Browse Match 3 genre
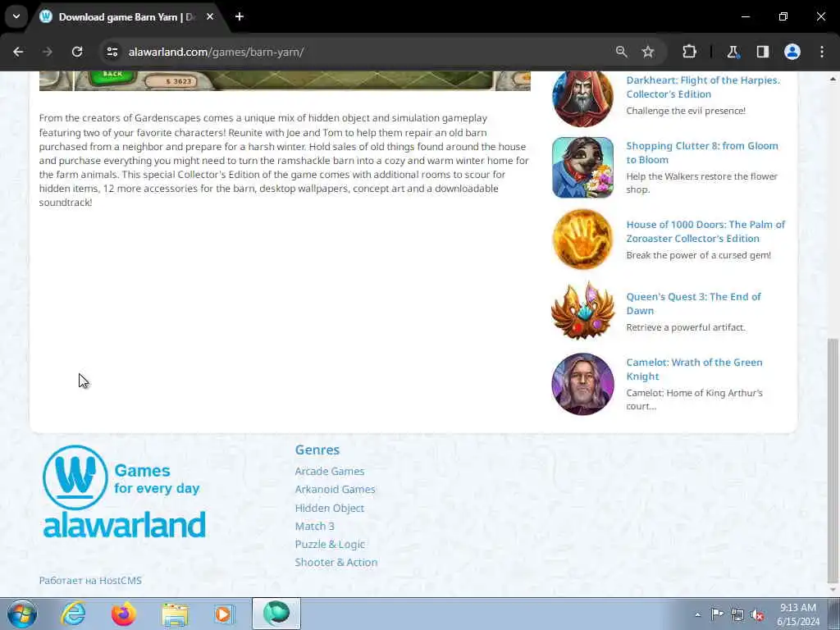This screenshot has width=840, height=630. click(314, 526)
